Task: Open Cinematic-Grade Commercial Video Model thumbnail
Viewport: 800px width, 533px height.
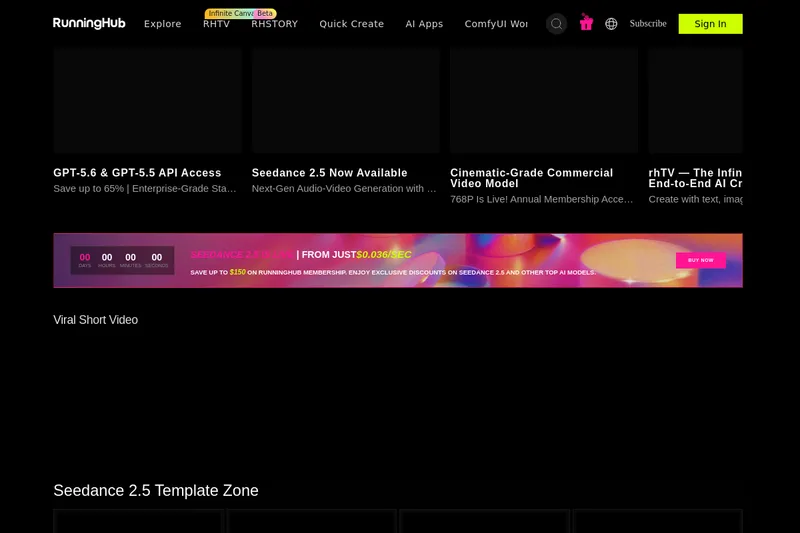Action: point(544,100)
